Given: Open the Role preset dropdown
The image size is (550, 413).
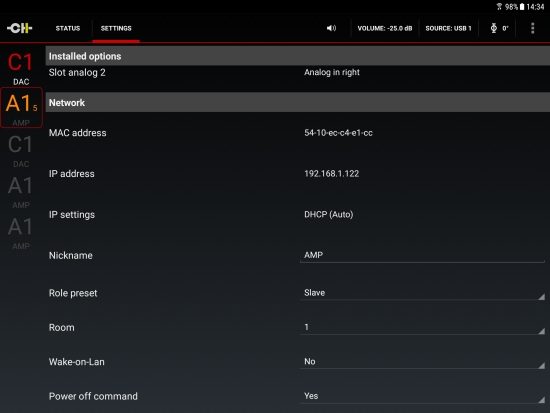Looking at the screenshot, I should tap(423, 293).
